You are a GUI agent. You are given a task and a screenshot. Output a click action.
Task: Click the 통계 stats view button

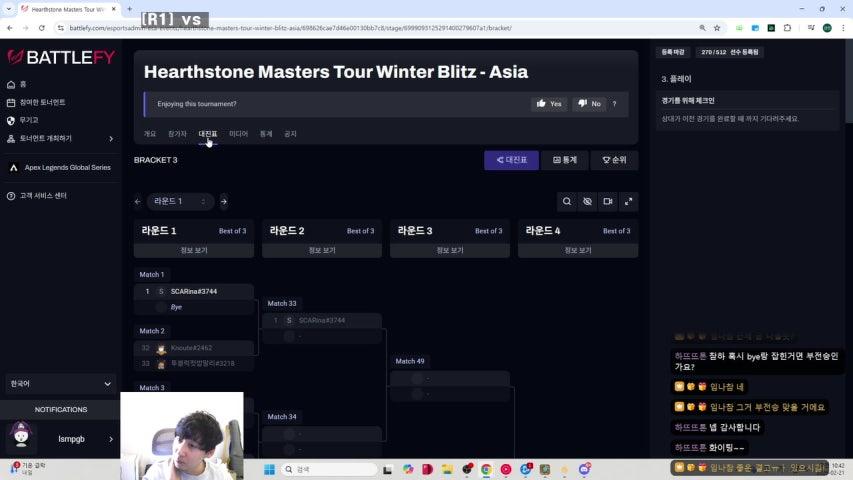point(565,160)
